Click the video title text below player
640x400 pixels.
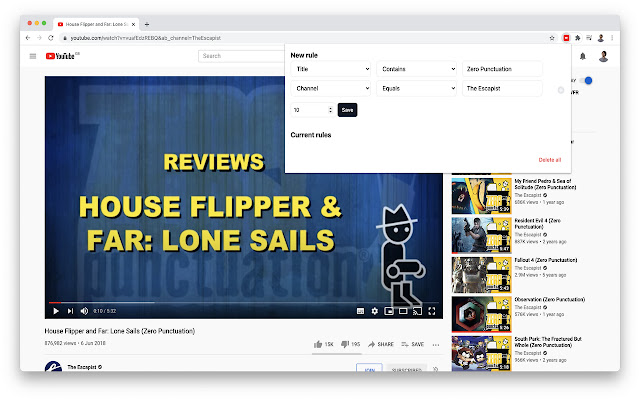[120, 331]
